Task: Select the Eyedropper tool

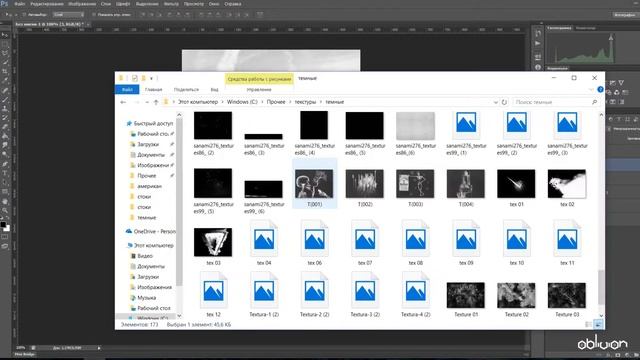Action: click(x=5, y=81)
